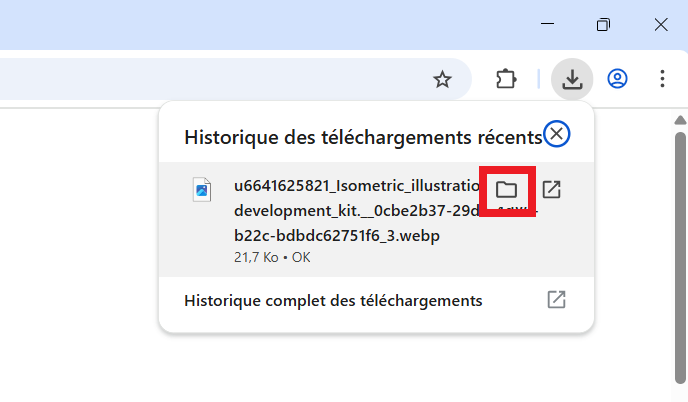Focus the address bar
This screenshot has width=688, height=402.
click(200, 80)
